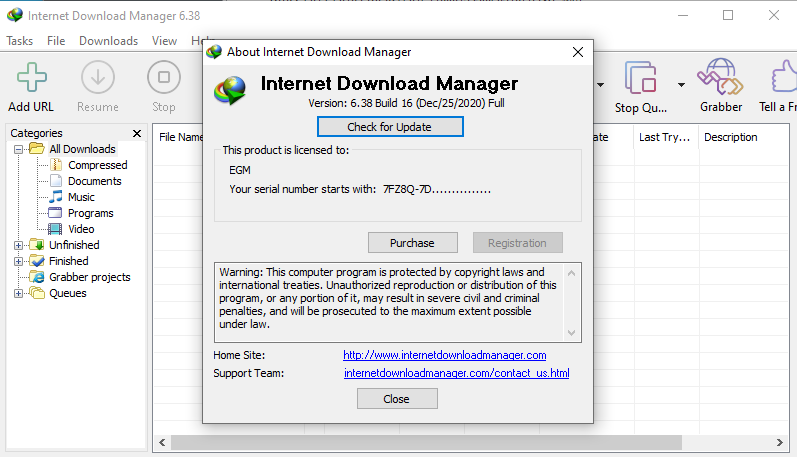
Task: Open the Stop Queue dropdown arrow
Action: coord(681,85)
